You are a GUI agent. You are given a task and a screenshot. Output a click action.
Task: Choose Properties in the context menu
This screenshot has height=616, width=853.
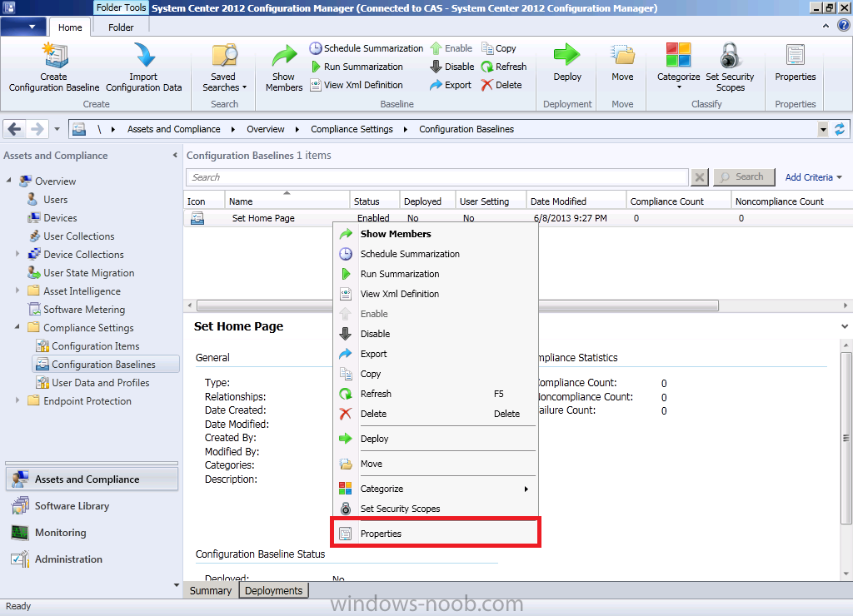pos(435,534)
